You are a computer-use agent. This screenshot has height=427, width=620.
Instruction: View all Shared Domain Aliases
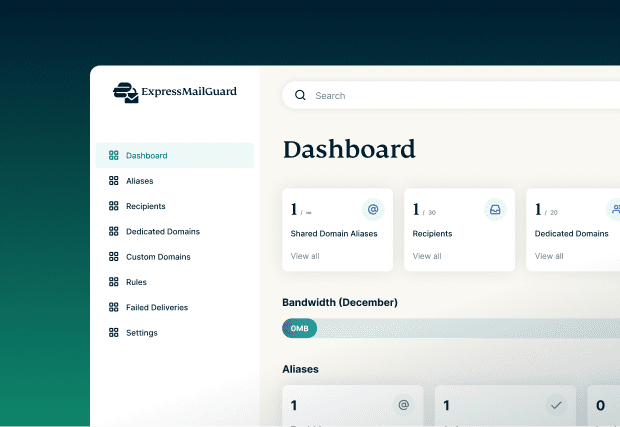305,256
